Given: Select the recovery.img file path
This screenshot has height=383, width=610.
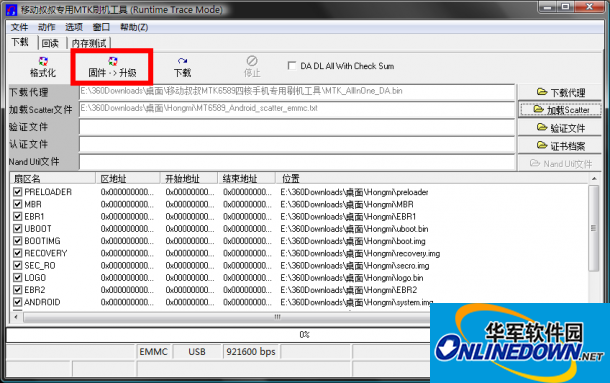Looking at the screenshot, I should pos(360,253).
